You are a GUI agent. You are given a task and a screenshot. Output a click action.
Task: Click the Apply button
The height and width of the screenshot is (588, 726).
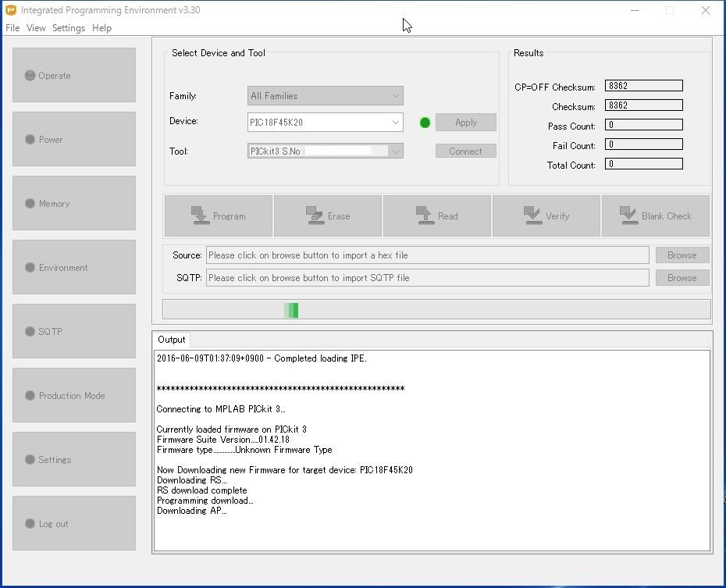click(466, 123)
